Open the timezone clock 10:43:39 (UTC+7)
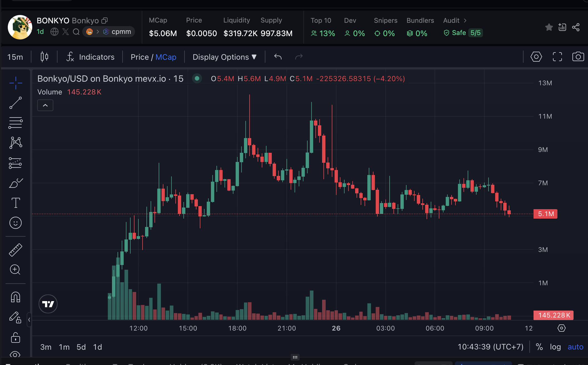 click(490, 347)
